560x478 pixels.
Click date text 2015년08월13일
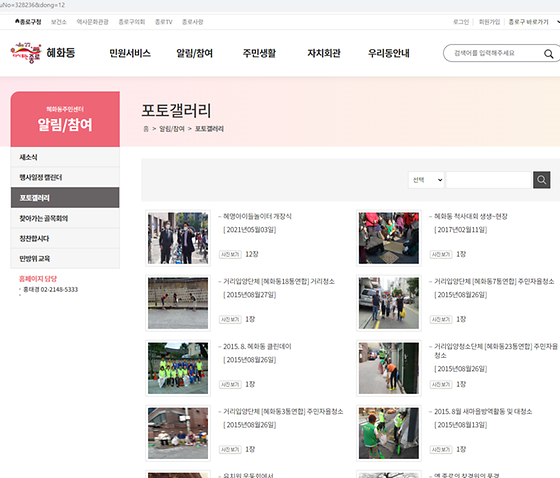[x=461, y=425]
